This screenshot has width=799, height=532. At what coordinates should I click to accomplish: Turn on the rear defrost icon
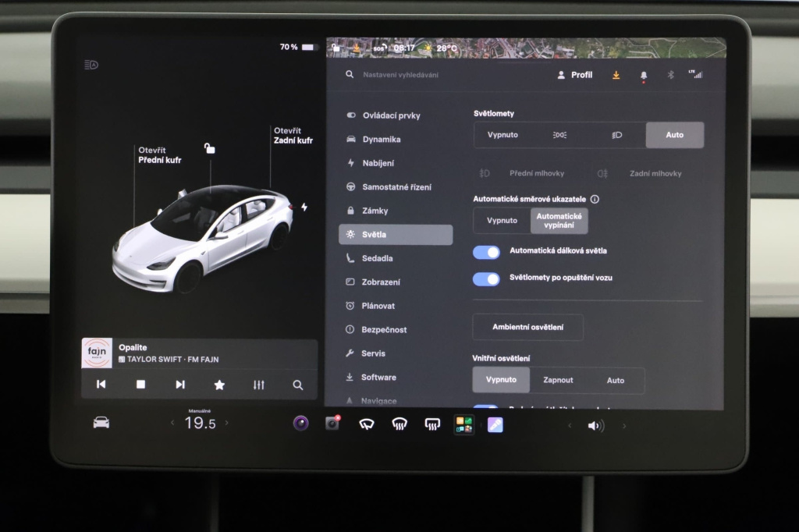[x=432, y=424]
